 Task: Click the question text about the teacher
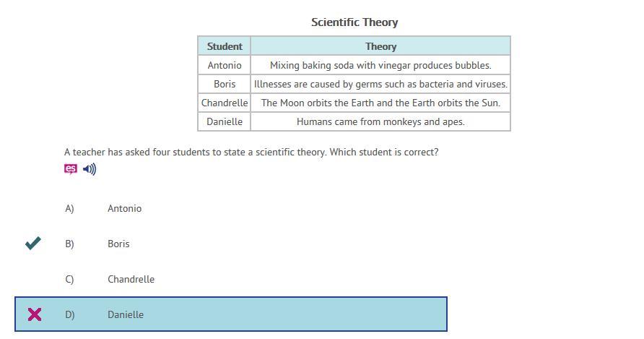(x=251, y=152)
